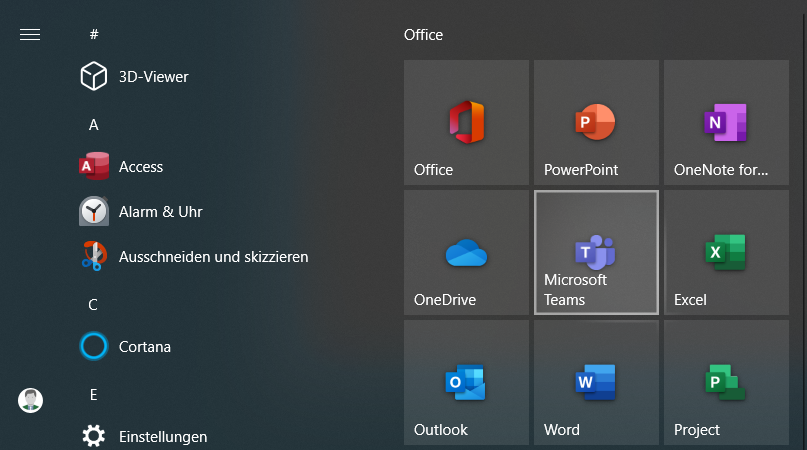Image resolution: width=807 pixels, height=450 pixels.
Task: Click 'Ausschneiden und skizzieren' label
Action: [x=214, y=256]
